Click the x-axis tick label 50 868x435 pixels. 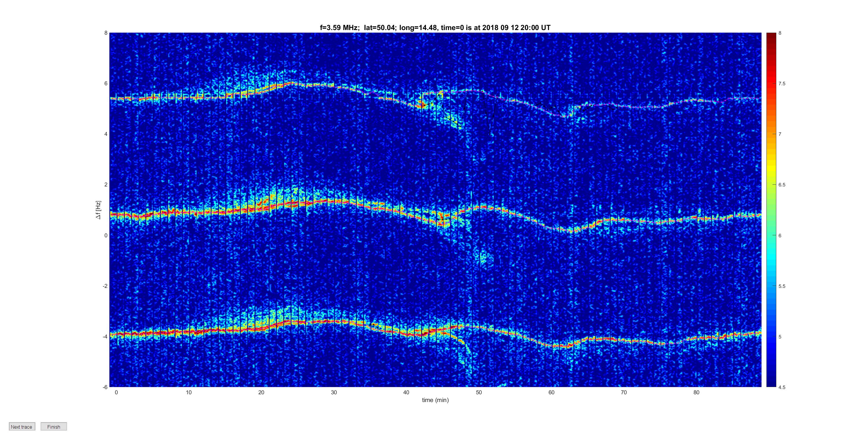[x=479, y=392]
